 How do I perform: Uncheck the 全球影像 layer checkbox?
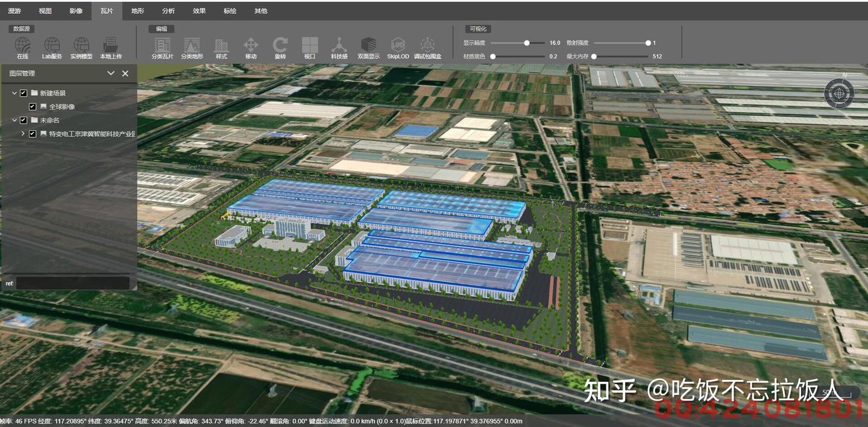tap(33, 106)
